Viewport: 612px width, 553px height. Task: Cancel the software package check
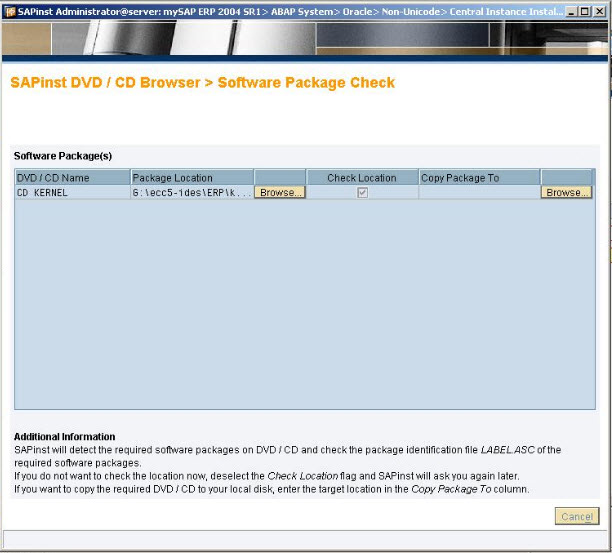coord(577,516)
